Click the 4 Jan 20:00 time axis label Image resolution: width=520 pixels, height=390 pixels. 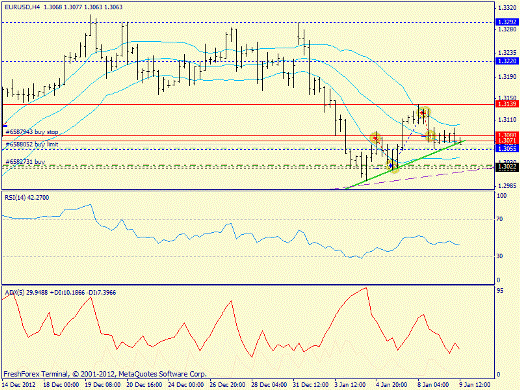coord(392,384)
